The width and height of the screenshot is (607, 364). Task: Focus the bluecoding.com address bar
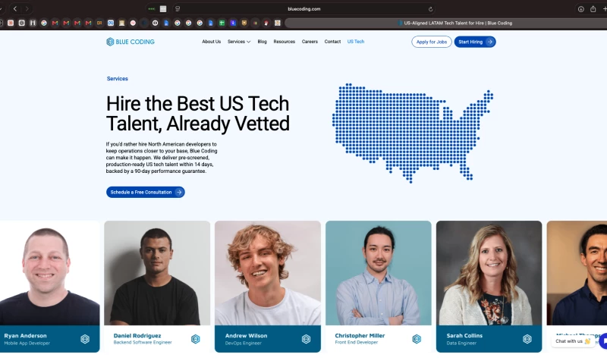[304, 9]
